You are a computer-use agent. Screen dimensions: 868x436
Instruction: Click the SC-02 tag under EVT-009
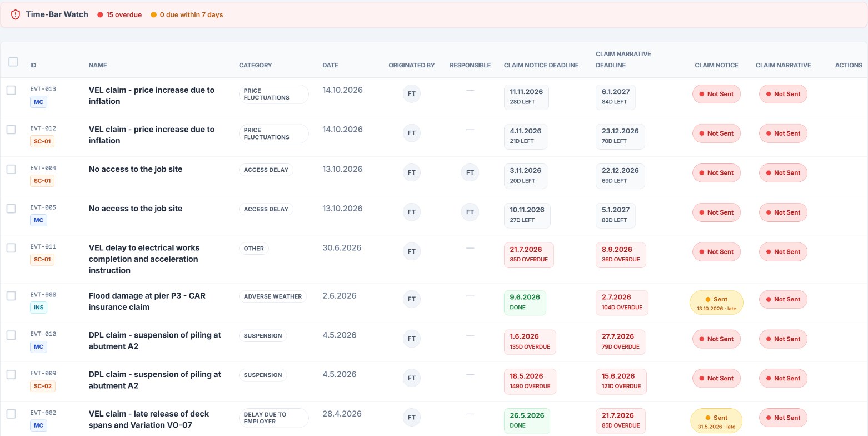coord(43,387)
